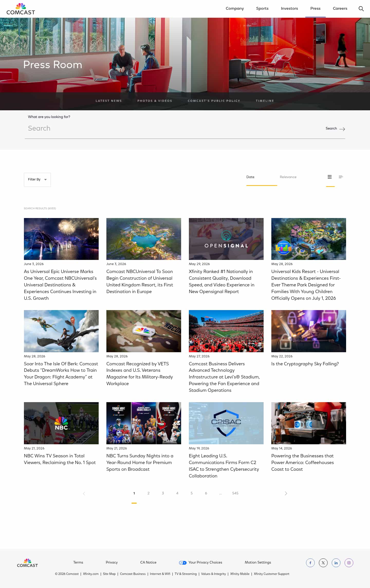Select Comcast's Public Policy tab
Screen dimensions: 370x588
(214, 101)
